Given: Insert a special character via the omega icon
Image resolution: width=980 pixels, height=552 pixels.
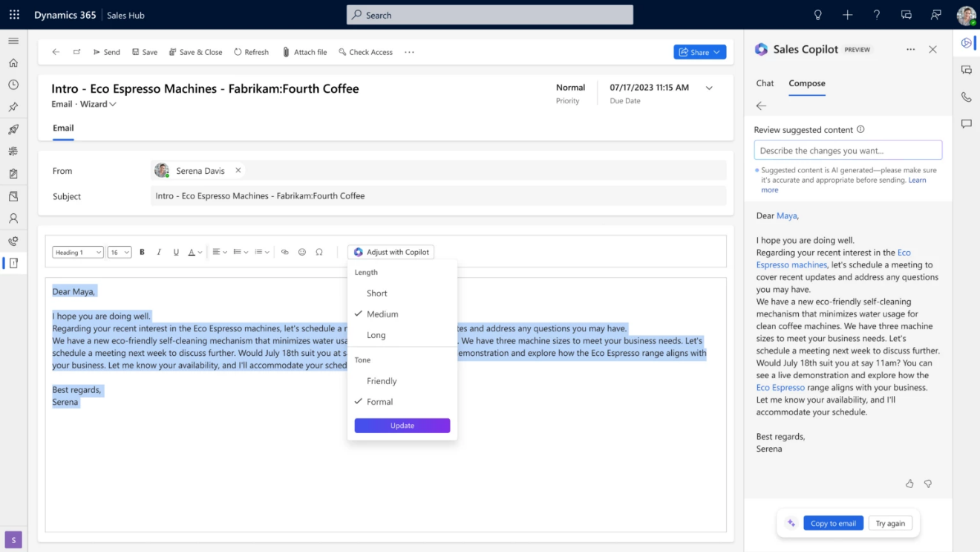Looking at the screenshot, I should click(x=319, y=252).
